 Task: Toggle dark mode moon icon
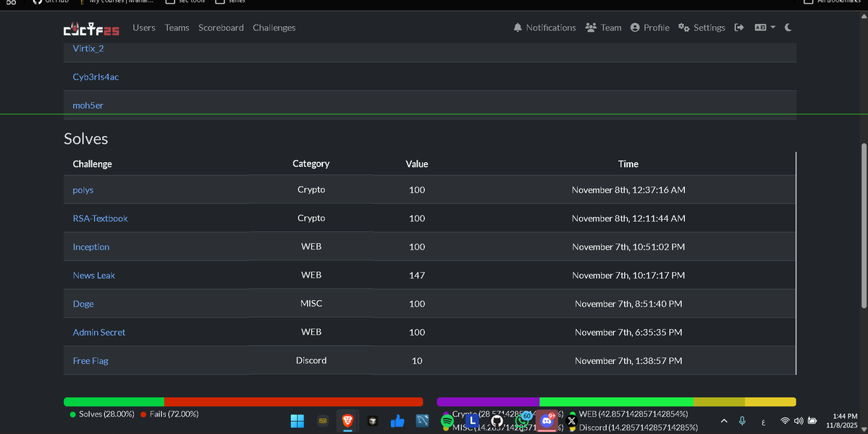point(788,27)
